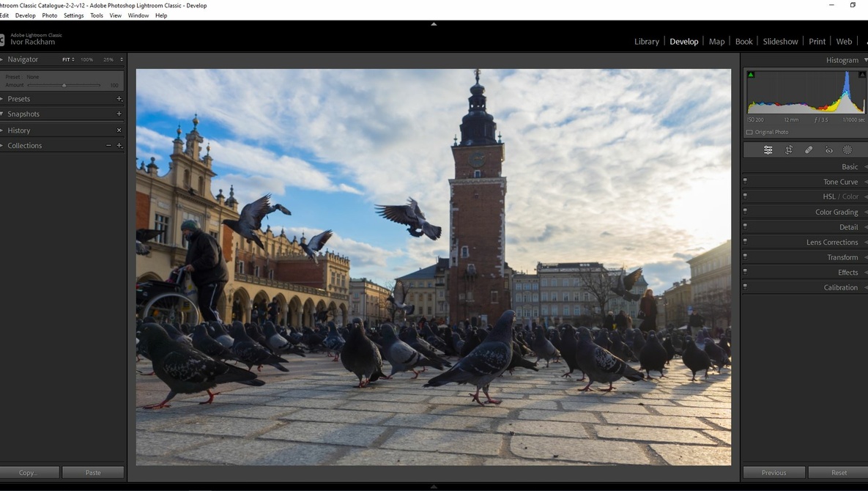Open the Photo menu

pyautogui.click(x=50, y=15)
